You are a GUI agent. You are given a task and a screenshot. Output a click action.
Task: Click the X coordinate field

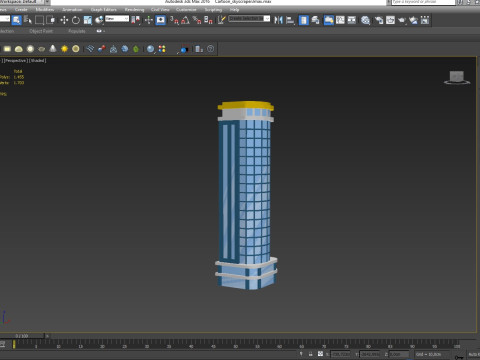340,354
